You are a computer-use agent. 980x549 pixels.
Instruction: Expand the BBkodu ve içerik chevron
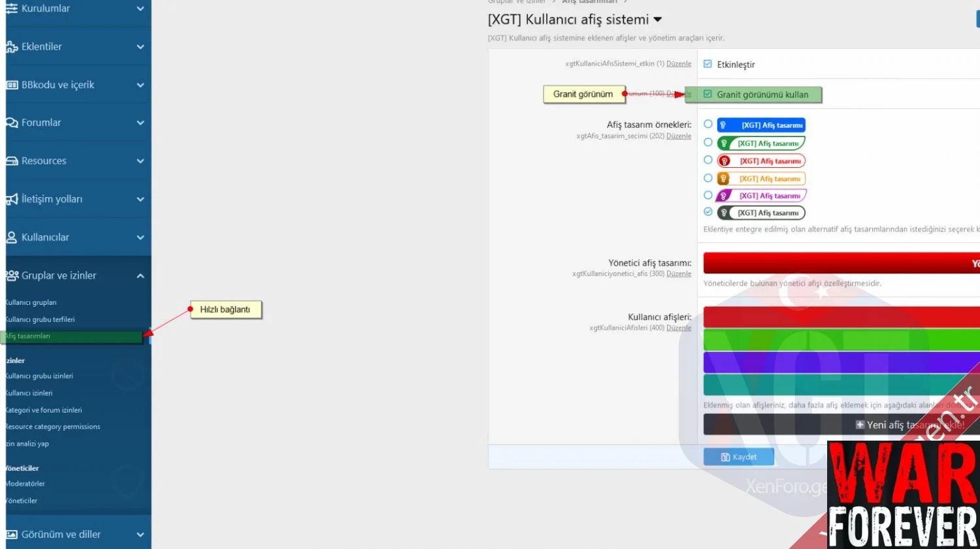click(140, 85)
